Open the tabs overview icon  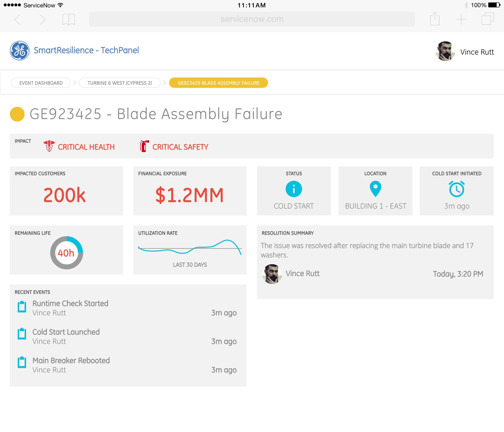point(487,19)
